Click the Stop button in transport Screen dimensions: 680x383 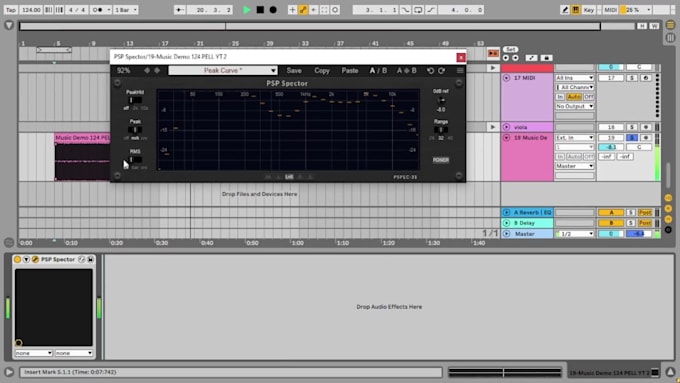260,10
